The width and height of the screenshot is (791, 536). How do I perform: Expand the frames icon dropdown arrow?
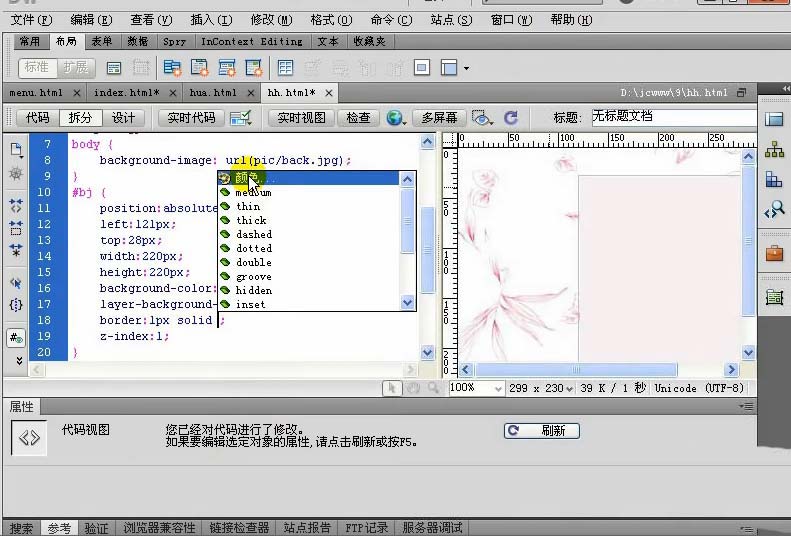(x=466, y=68)
